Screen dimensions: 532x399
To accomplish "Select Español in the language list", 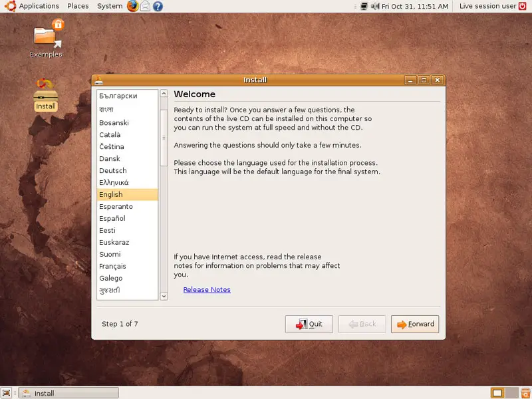I will pyautogui.click(x=128, y=219).
